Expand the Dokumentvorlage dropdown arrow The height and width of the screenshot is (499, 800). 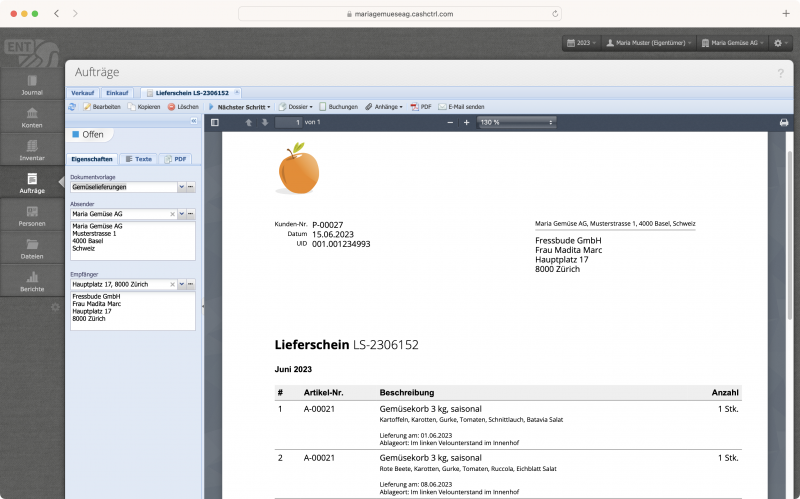[181, 187]
